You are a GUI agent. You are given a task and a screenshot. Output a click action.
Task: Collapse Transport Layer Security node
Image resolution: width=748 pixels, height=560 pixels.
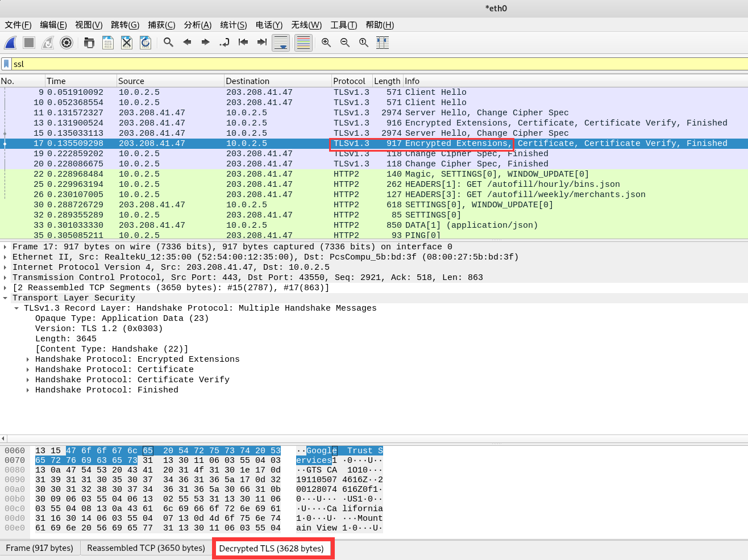[5, 298]
